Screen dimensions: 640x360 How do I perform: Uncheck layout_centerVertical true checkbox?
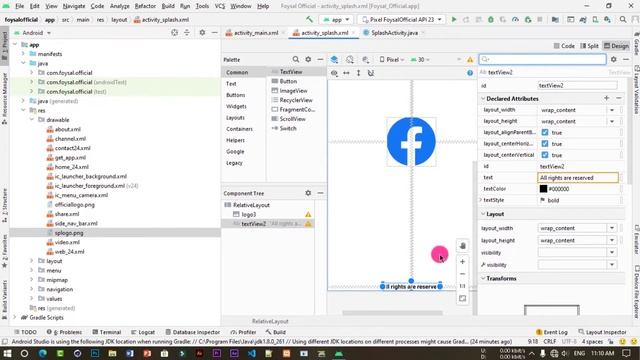point(544,155)
